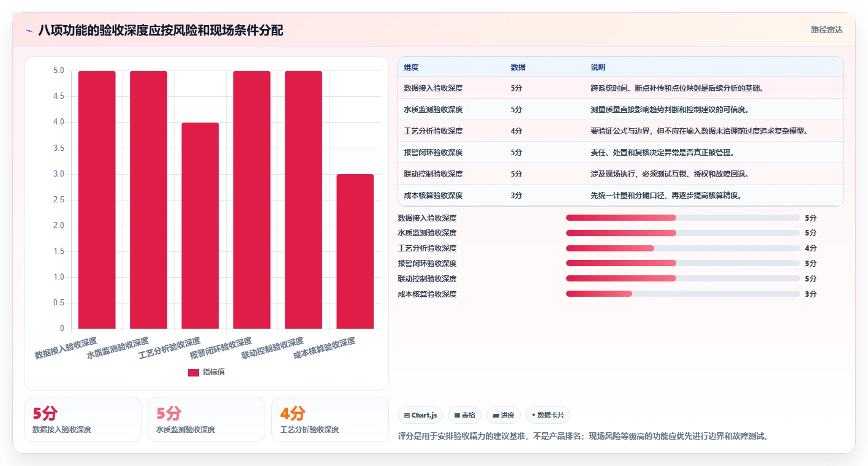The image size is (868, 466).
Task: Open the 工艺分析验收深度 4分 summary card
Action: click(x=330, y=419)
